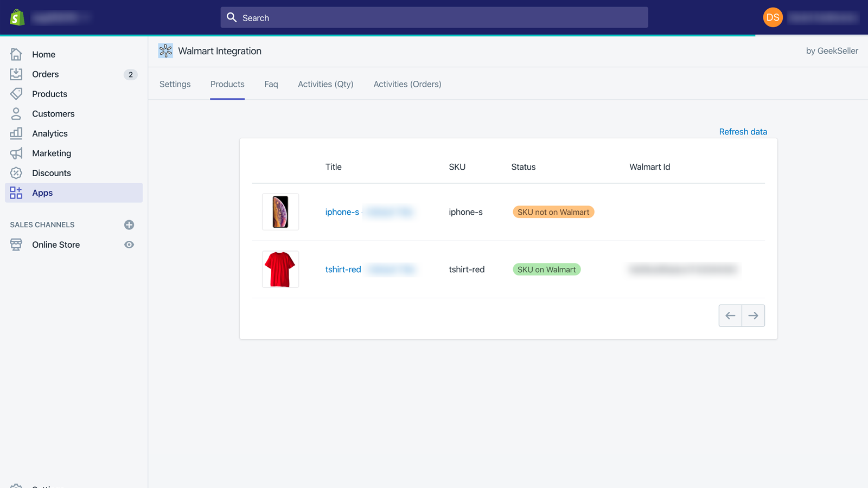
Task: Click the Walmart Integration title
Action: click(220, 51)
